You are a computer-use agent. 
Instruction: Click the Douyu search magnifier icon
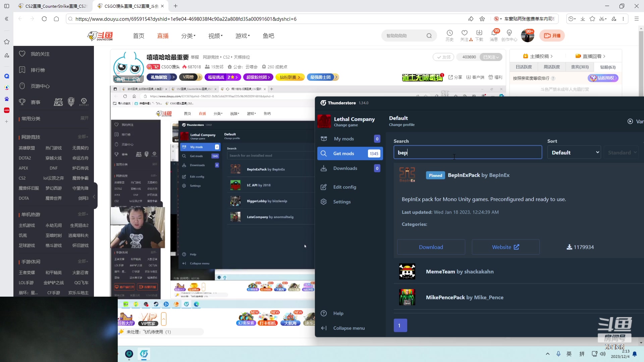point(429,36)
